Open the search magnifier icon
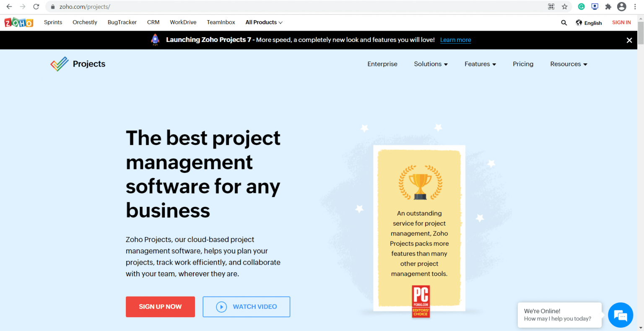The width and height of the screenshot is (644, 331). [x=564, y=23]
